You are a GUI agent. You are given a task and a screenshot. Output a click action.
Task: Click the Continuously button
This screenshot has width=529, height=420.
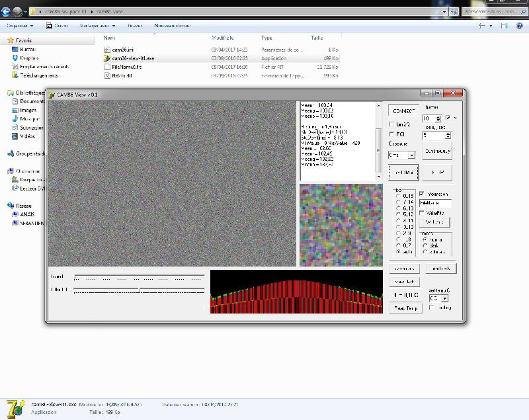[x=438, y=151]
